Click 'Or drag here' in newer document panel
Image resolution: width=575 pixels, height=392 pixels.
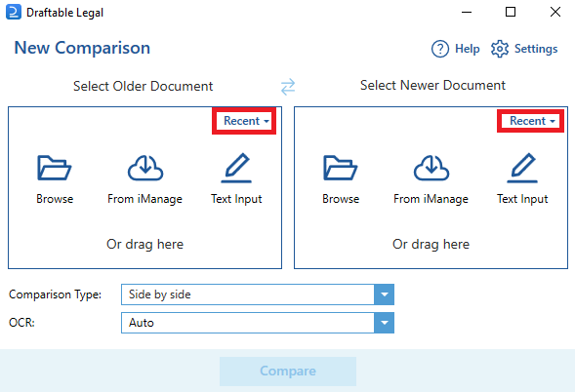tap(431, 244)
